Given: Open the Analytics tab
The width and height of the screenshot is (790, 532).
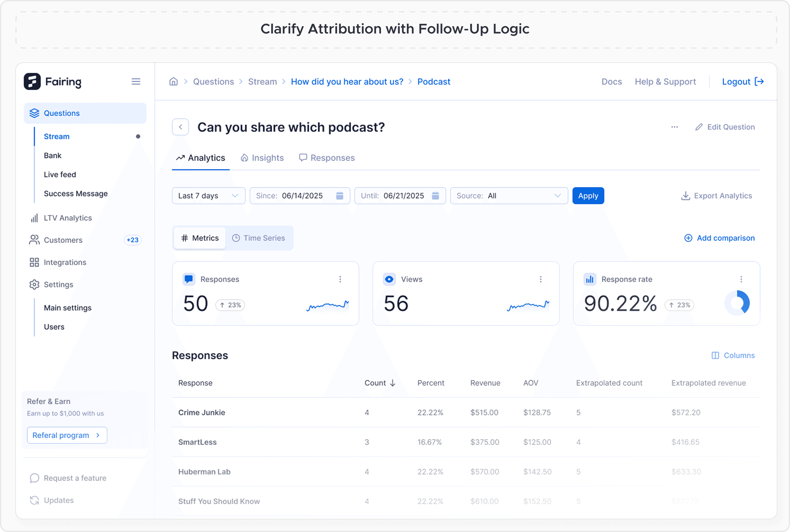Looking at the screenshot, I should pos(201,158).
